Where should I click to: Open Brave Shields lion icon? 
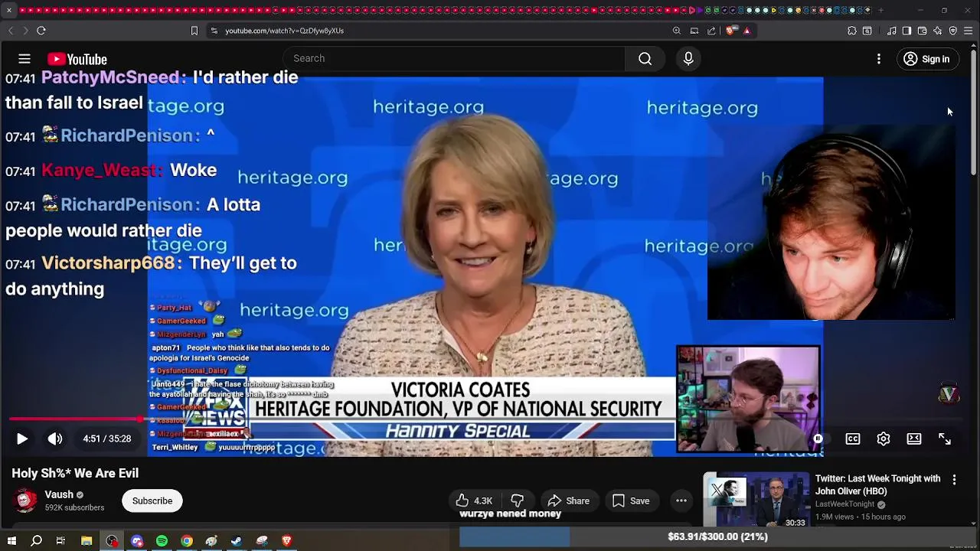(731, 31)
